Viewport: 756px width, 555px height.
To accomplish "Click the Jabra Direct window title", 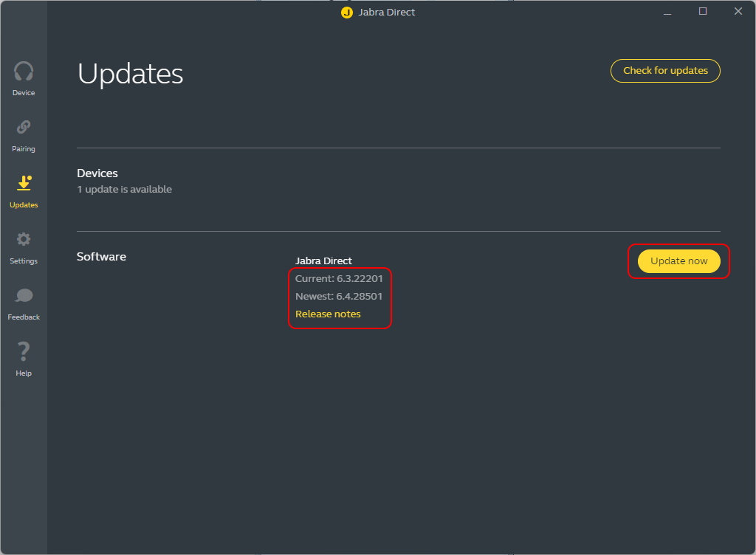I will pyautogui.click(x=386, y=13).
